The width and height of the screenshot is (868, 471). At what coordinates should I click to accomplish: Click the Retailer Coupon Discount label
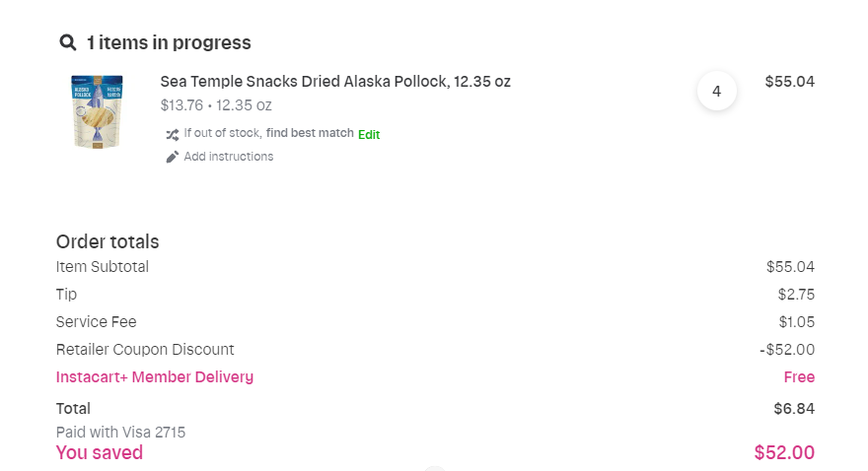pyautogui.click(x=145, y=349)
